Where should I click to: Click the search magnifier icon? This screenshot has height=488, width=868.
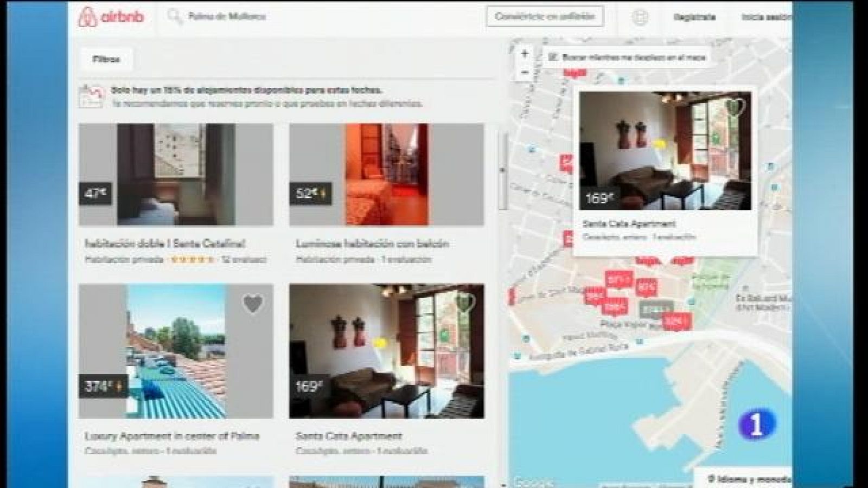point(175,16)
